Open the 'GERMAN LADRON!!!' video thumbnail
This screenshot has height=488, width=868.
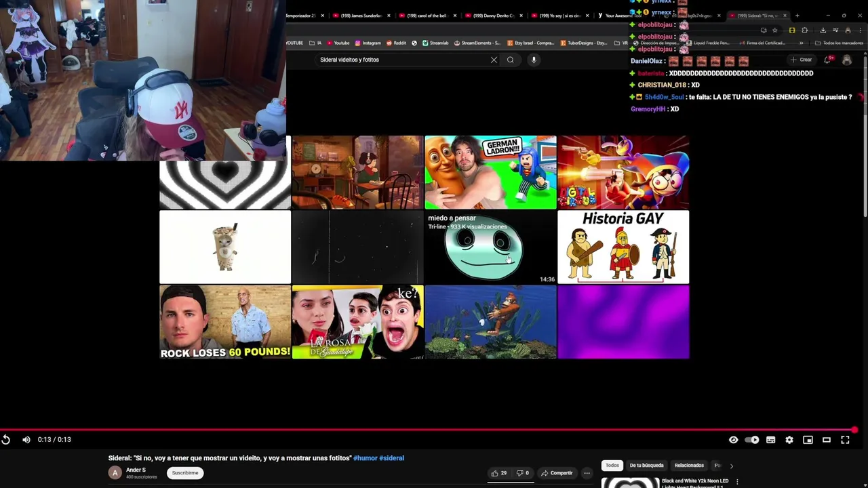(x=490, y=173)
